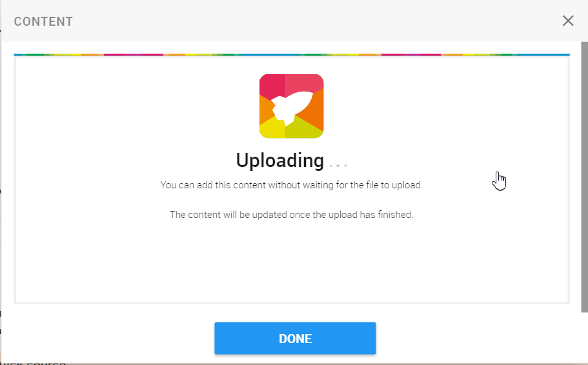
Task: Click empty space below the upload messages
Action: pyautogui.click(x=291, y=262)
